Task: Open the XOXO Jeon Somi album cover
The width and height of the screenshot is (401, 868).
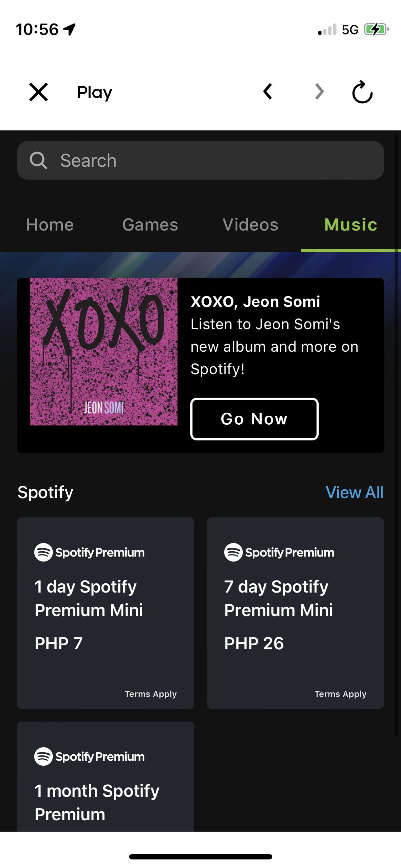Action: [104, 352]
